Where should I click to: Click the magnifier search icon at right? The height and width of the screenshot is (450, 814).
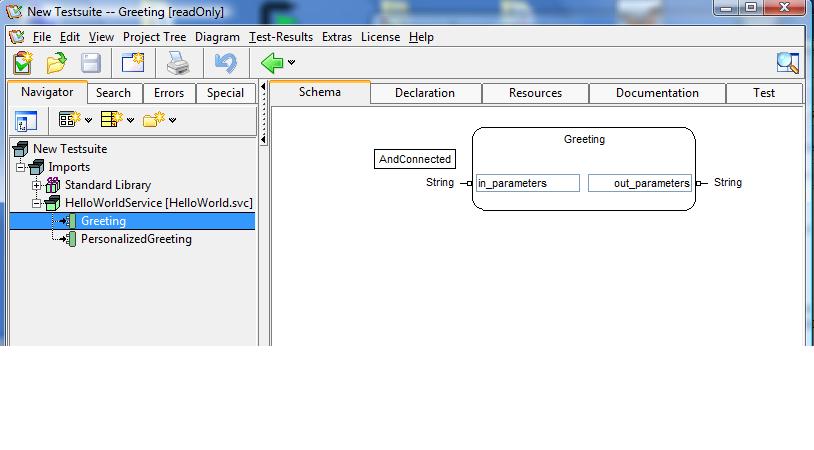tap(788, 63)
